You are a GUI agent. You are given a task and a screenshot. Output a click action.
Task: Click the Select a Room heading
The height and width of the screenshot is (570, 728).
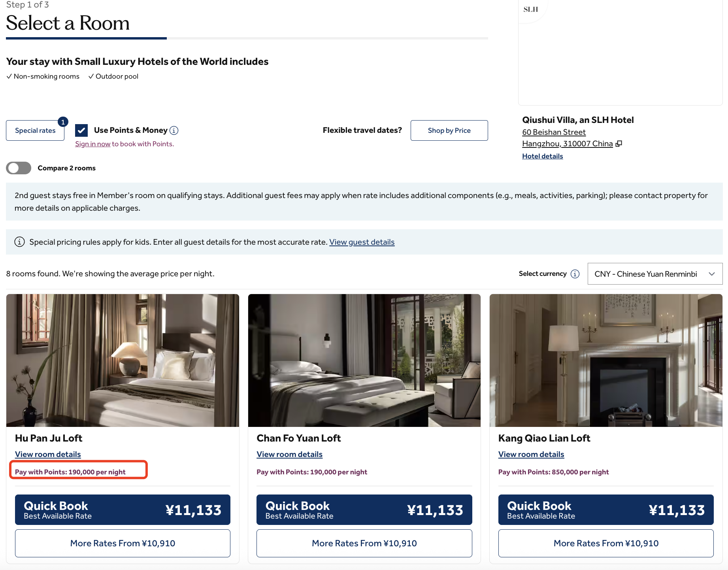(68, 23)
